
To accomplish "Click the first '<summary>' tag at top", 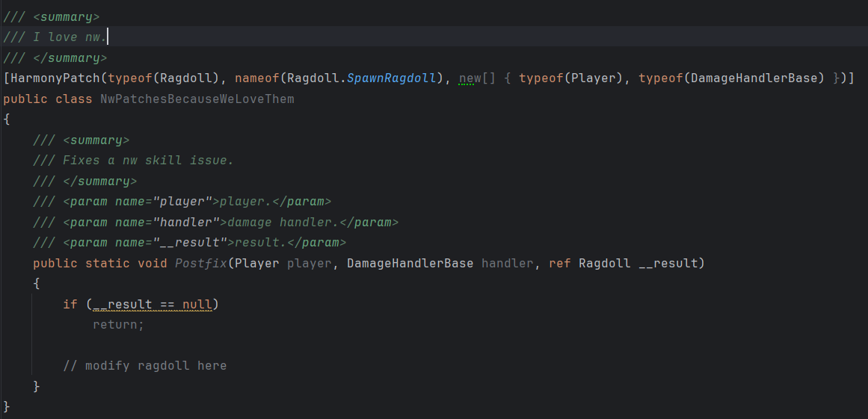I will pos(67,16).
